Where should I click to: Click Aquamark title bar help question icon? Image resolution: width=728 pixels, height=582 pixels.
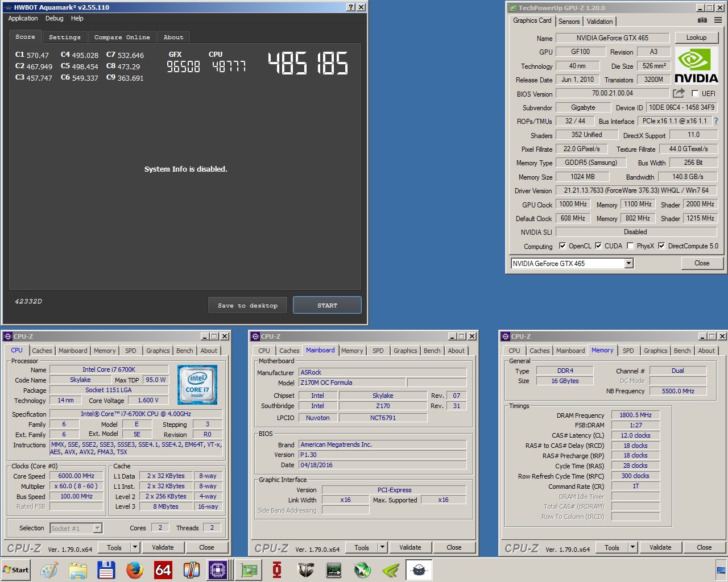coord(351,7)
